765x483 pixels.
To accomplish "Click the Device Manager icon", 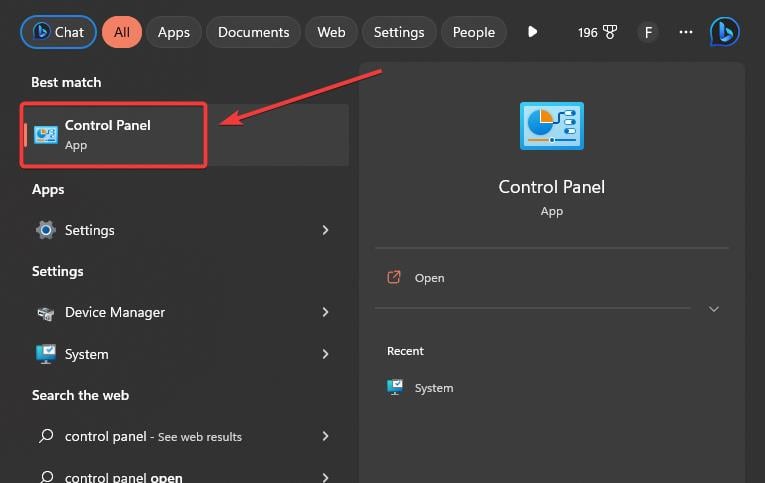I will coord(46,313).
